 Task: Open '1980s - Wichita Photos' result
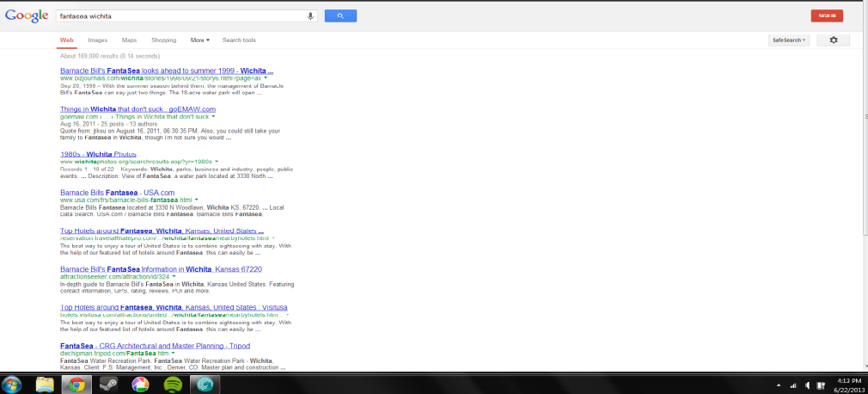coord(98,153)
